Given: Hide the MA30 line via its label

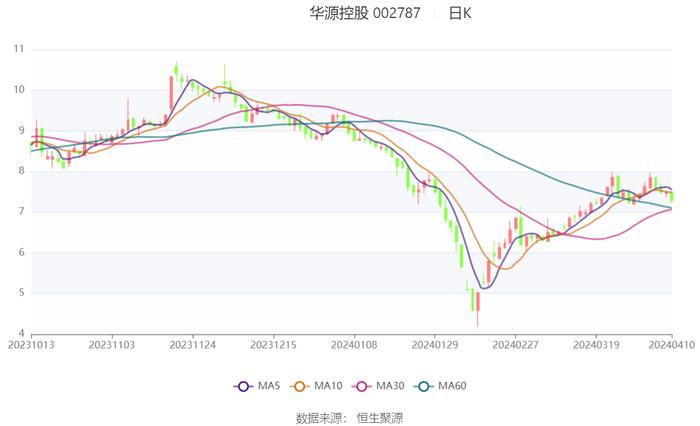Looking at the screenshot, I should (x=390, y=386).
